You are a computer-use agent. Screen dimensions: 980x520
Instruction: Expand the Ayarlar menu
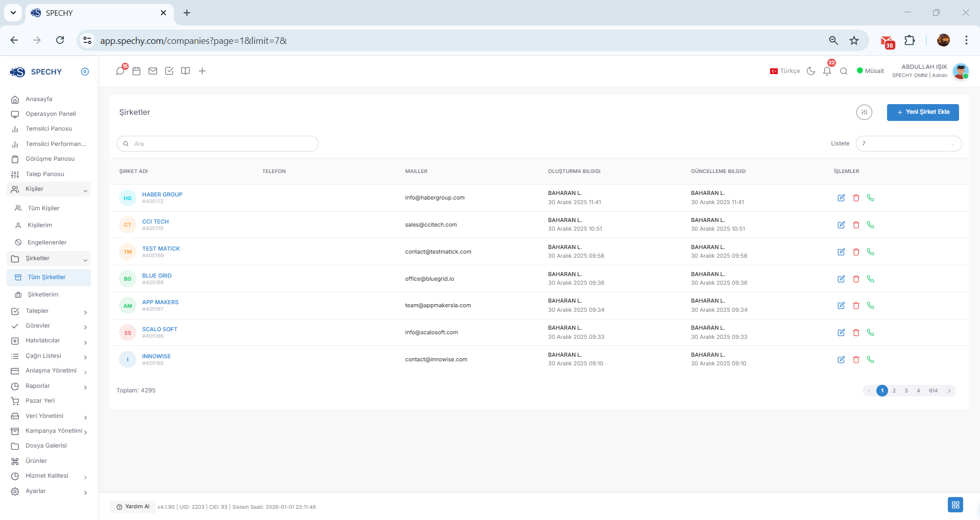(x=49, y=491)
